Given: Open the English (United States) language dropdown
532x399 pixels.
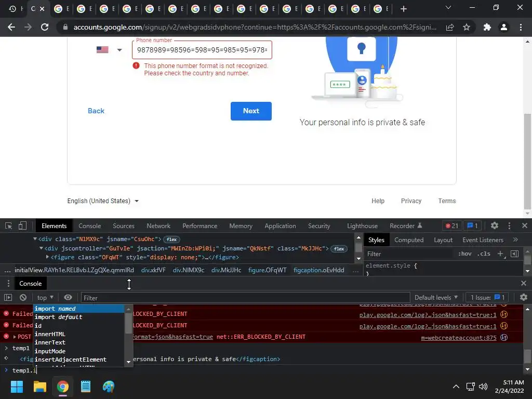Looking at the screenshot, I should 103,201.
